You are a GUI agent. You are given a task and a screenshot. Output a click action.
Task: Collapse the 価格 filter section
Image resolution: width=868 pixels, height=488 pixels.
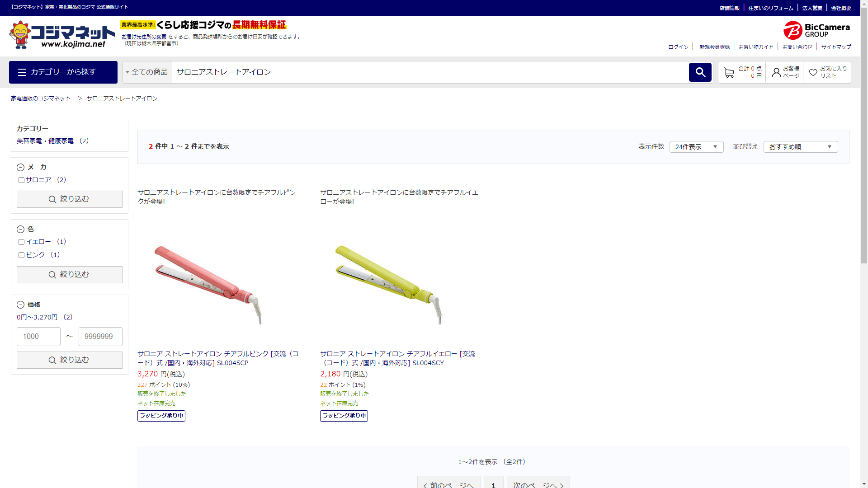[20, 305]
